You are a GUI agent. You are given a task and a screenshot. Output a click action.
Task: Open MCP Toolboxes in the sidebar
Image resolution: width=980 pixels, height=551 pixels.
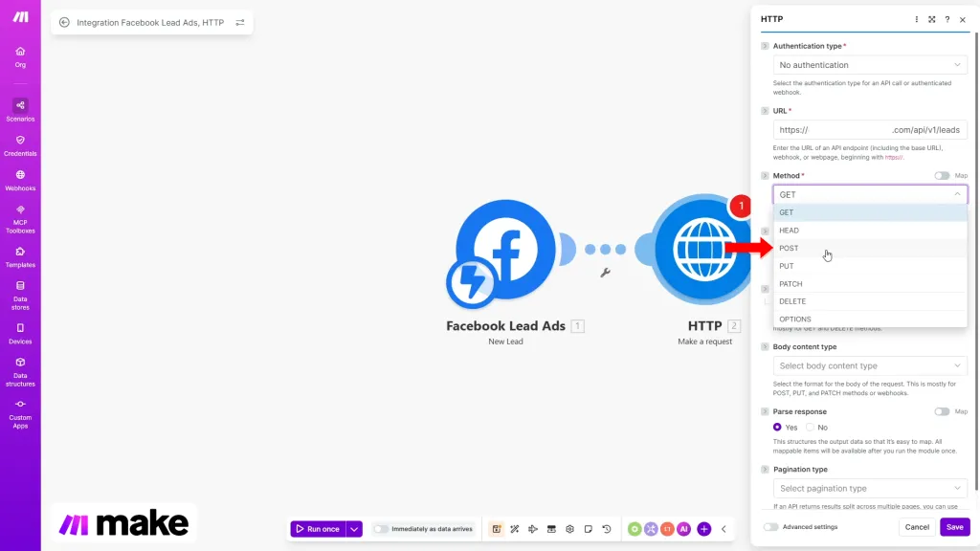(x=20, y=219)
